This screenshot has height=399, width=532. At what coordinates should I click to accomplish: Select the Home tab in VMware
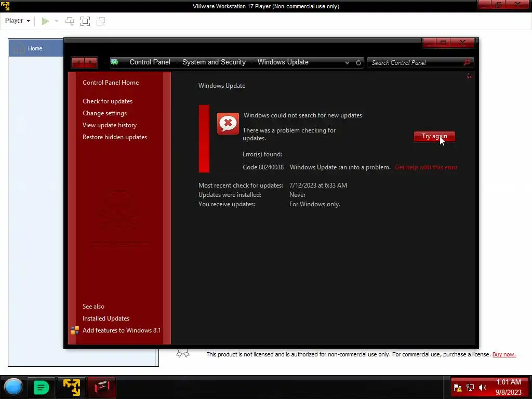coord(36,48)
